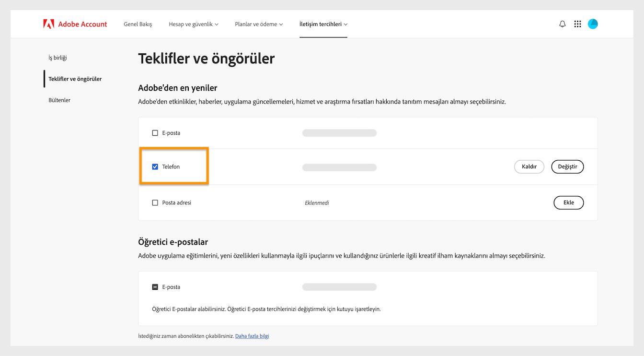Open the Daha fazla bilgi link
Image resolution: width=644 pixels, height=356 pixels.
coord(252,336)
